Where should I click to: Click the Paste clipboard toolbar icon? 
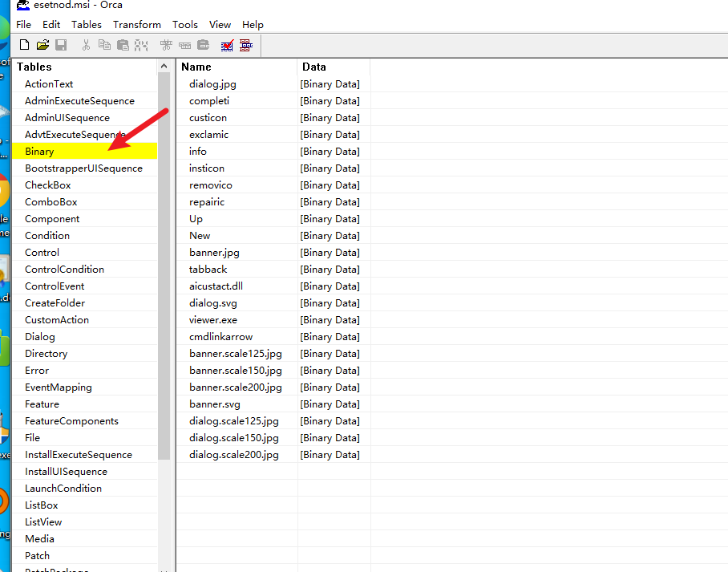[x=123, y=46]
